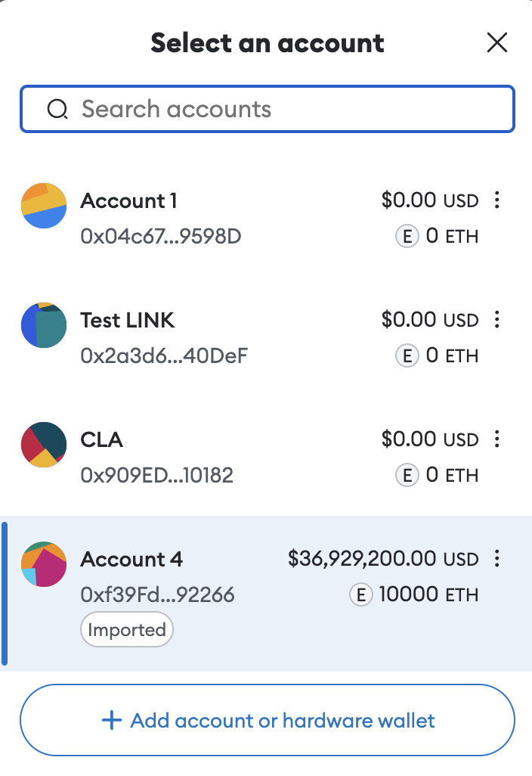Click into the Search accounts field
The height and width of the screenshot is (776, 532).
(268, 109)
